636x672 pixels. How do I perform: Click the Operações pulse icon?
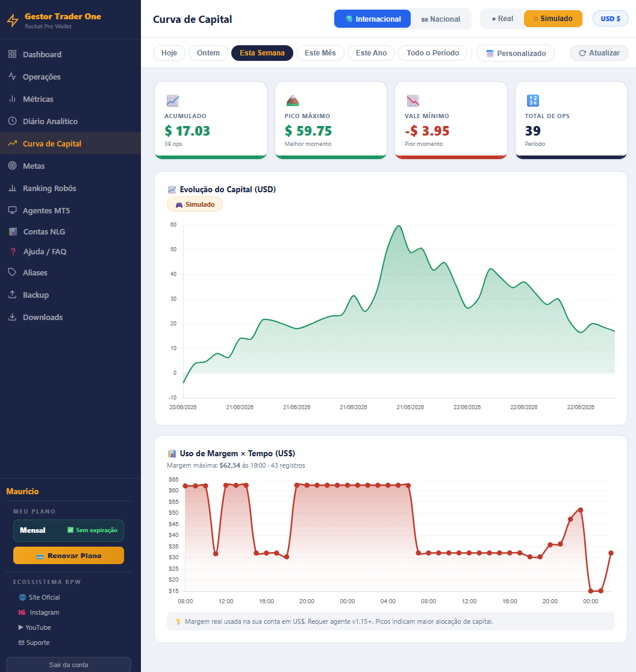[13, 77]
